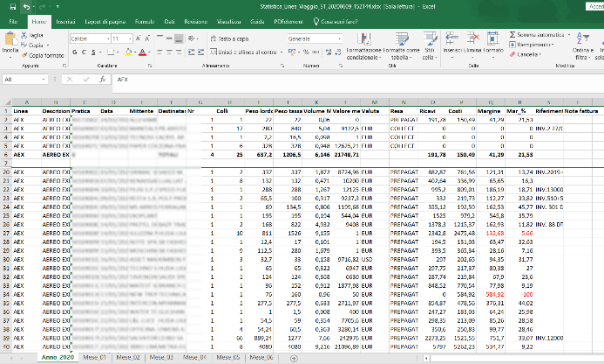
Task: Decrease decimal places icon
Action: point(338,52)
